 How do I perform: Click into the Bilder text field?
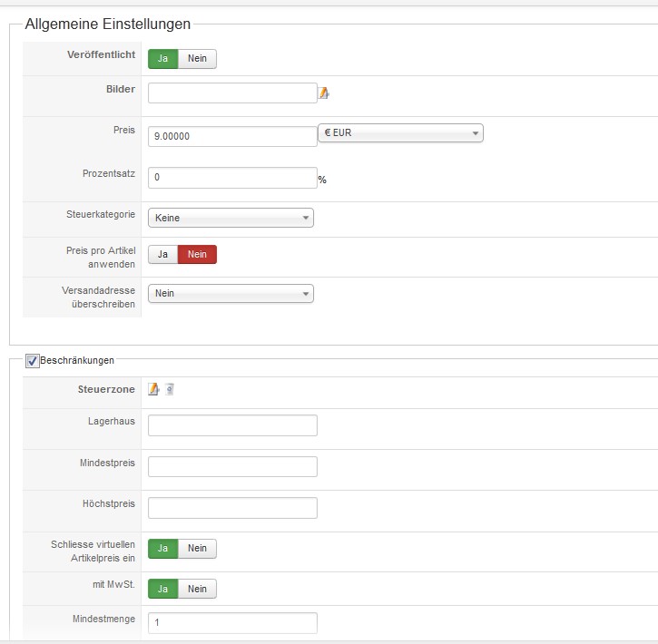[x=232, y=93]
